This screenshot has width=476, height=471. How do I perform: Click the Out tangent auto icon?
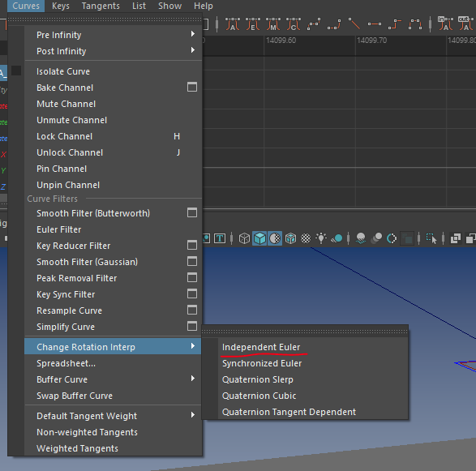click(x=465, y=24)
